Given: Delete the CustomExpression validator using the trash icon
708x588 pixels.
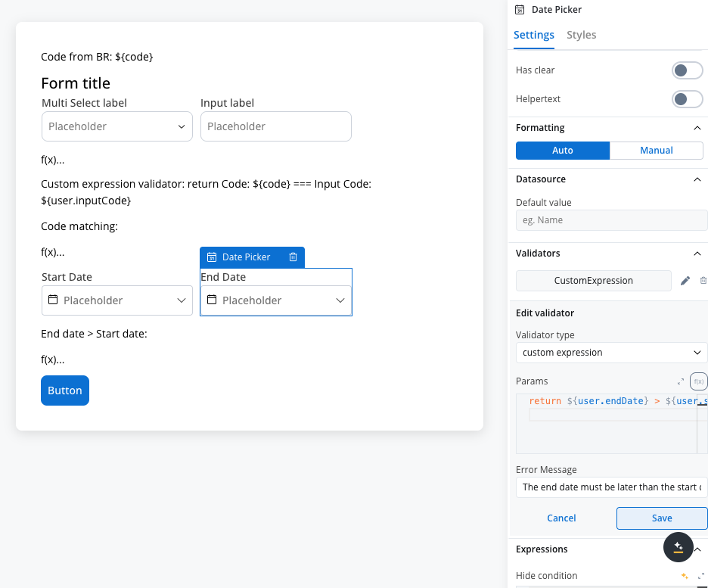Looking at the screenshot, I should (x=703, y=281).
